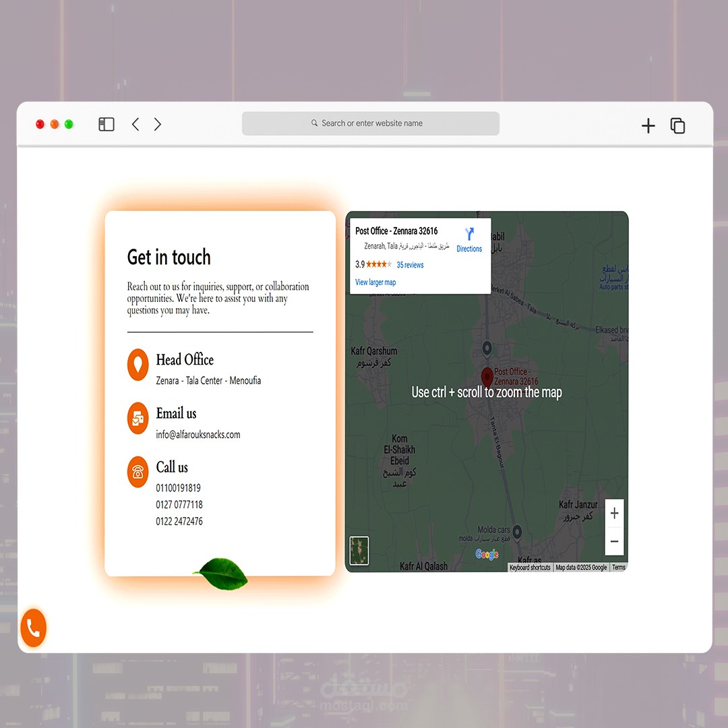728x728 pixels.
Task: Click the Email us heading
Action: coord(176,413)
